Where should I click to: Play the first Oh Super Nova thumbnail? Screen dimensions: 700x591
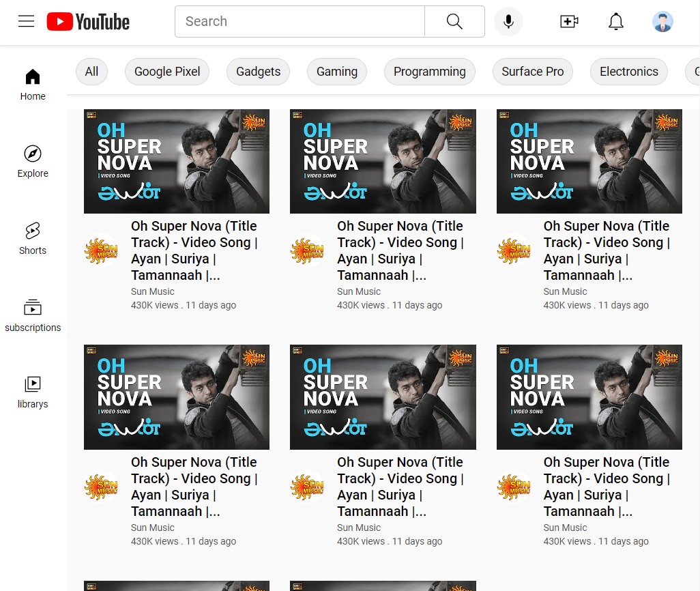click(177, 161)
